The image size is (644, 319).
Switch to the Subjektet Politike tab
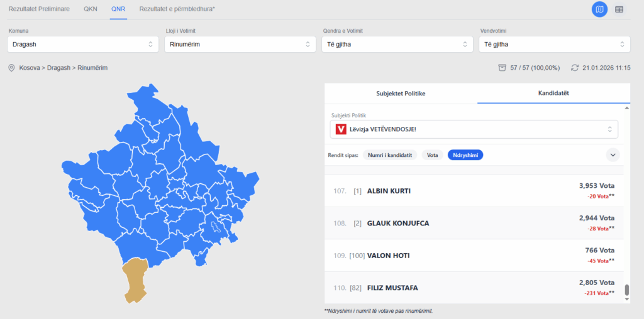pyautogui.click(x=401, y=93)
